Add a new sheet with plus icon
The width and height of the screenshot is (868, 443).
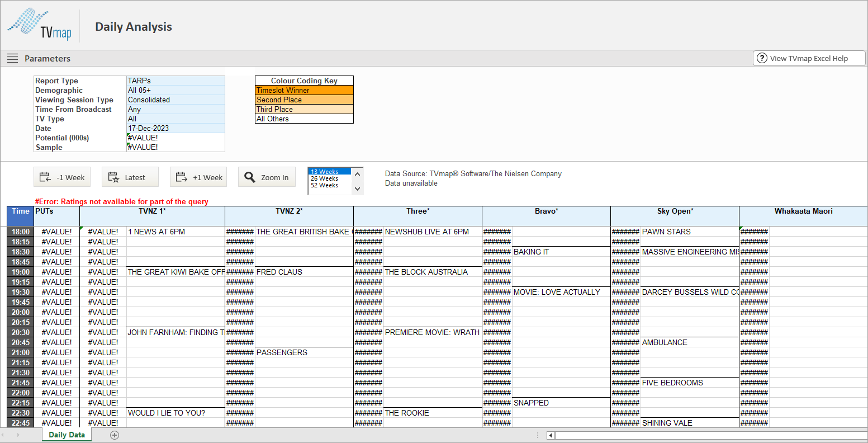[x=115, y=435]
